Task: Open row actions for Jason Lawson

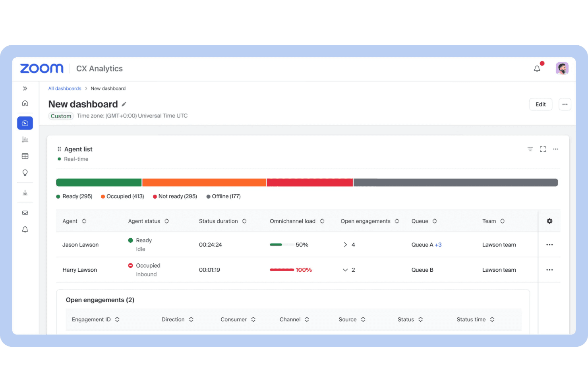Action: tap(549, 245)
